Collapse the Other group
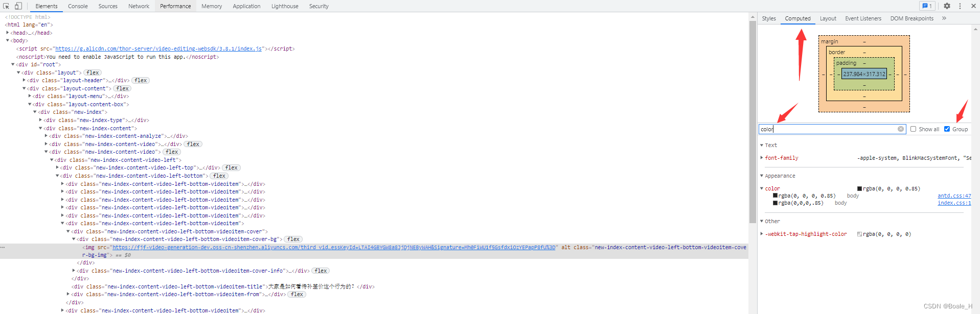This screenshot has width=980, height=314. click(761, 221)
